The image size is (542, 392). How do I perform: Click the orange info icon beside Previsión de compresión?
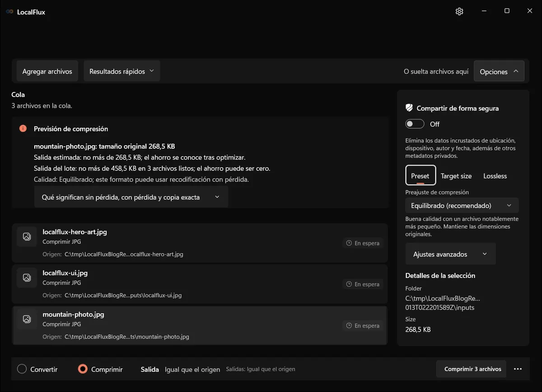coord(23,129)
